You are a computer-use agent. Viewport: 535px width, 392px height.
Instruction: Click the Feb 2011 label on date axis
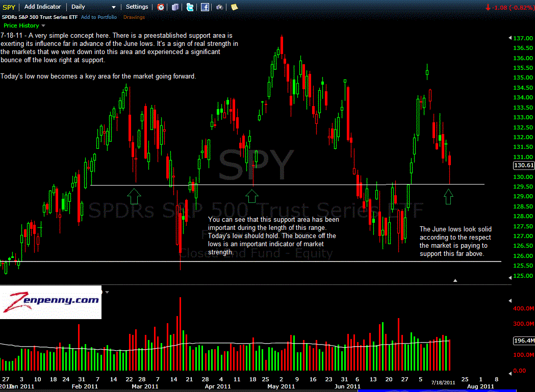click(85, 386)
